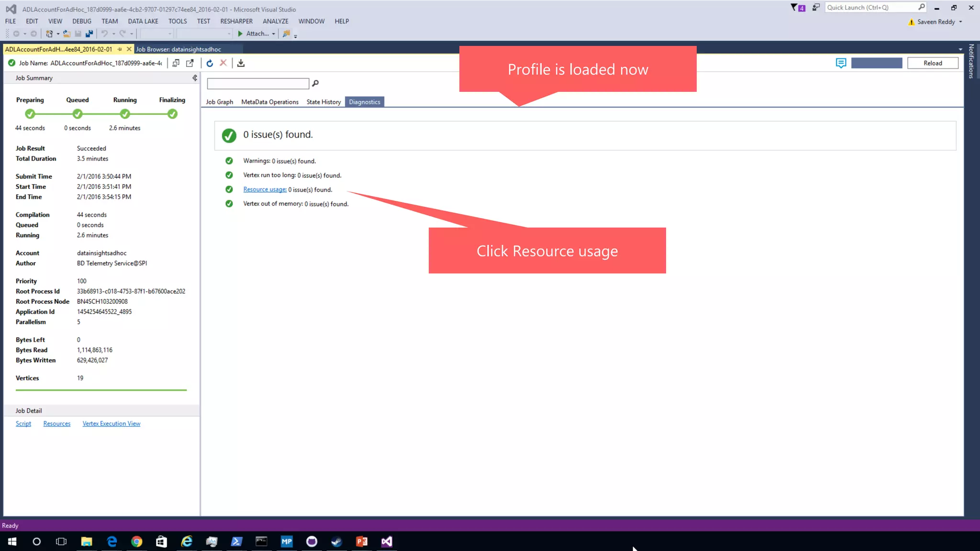Click the Resource usage link
Screen dimensions: 980x551
point(265,189)
